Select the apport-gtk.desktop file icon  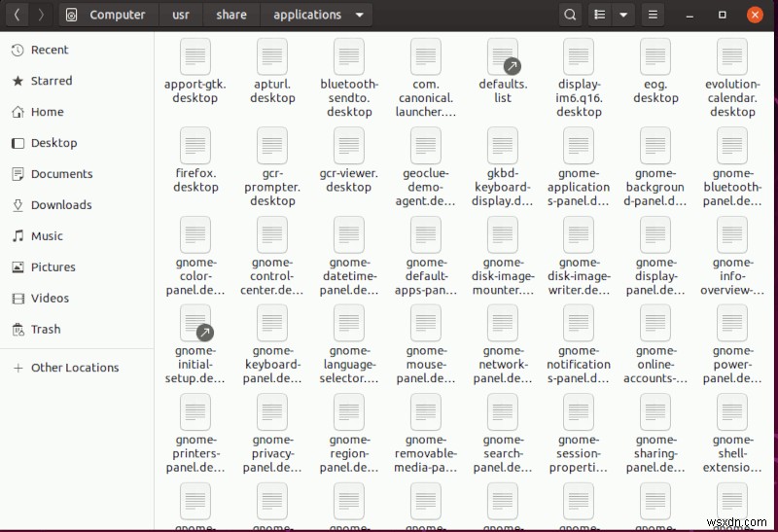(x=195, y=56)
